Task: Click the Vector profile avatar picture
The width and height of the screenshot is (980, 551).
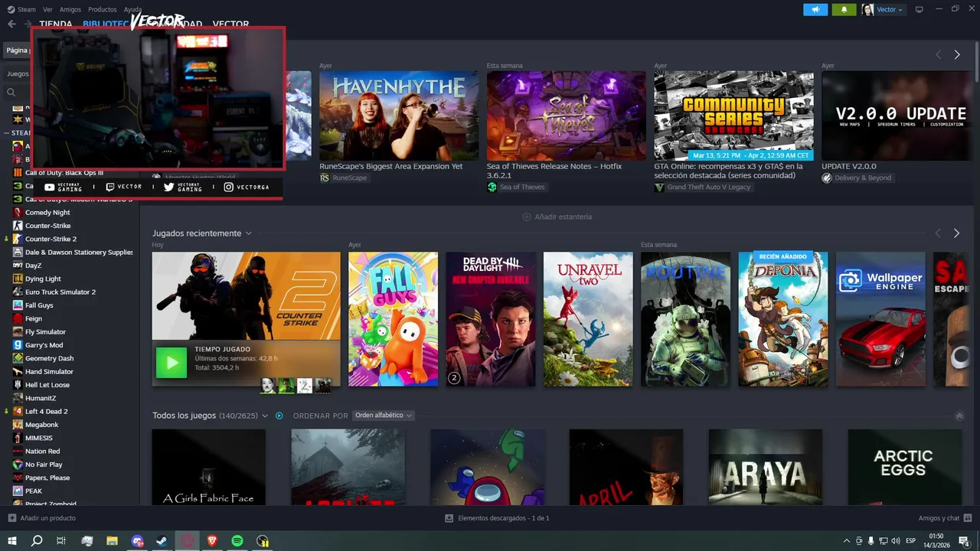Action: click(868, 9)
